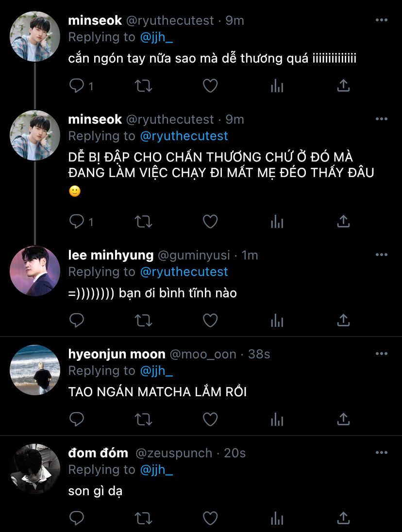Image resolution: width=402 pixels, height=532 pixels.
Task: Like đom đóm's tweet
Action: [x=210, y=518]
